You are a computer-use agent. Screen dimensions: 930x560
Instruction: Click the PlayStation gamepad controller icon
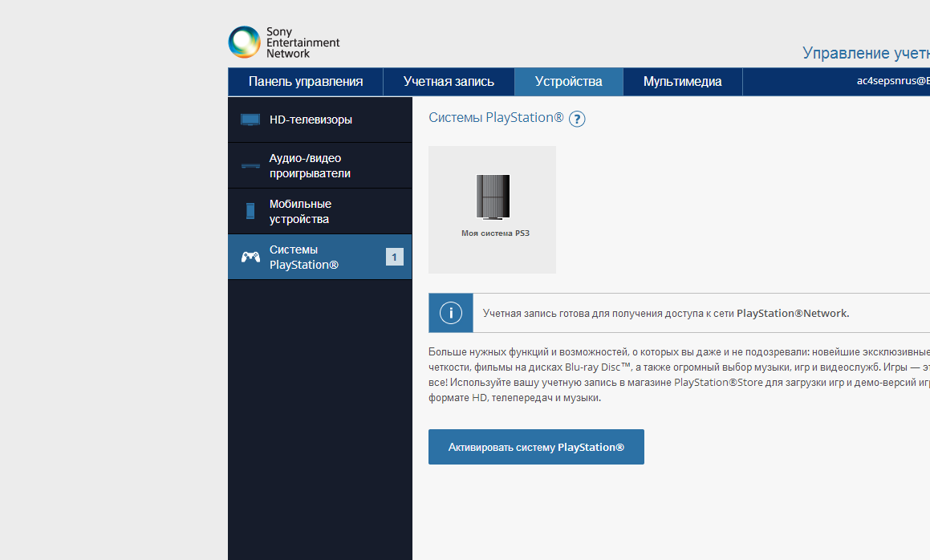click(250, 257)
